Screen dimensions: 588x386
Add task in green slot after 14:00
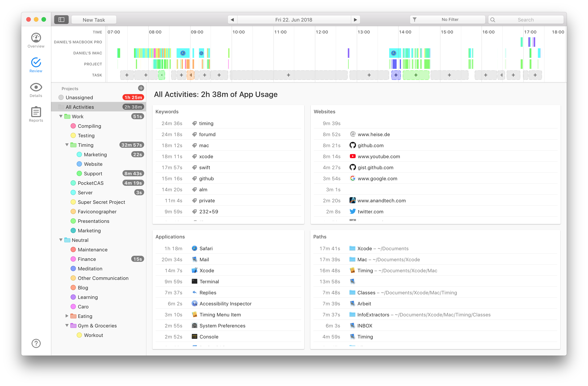click(x=416, y=75)
